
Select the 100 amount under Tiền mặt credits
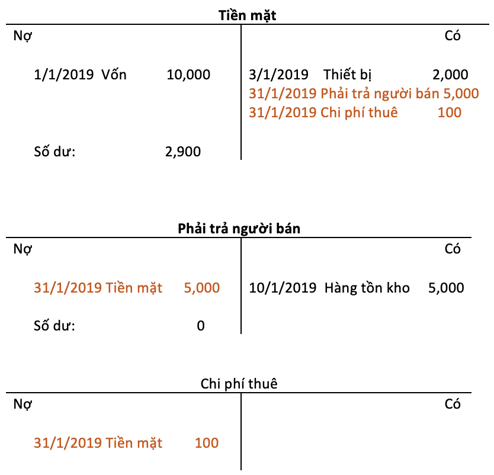450,113
